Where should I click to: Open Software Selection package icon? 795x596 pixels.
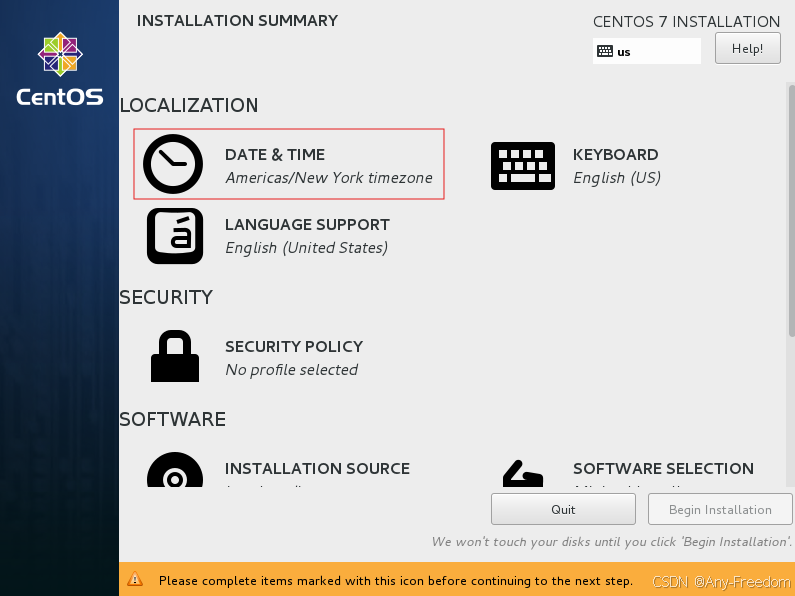click(x=523, y=473)
